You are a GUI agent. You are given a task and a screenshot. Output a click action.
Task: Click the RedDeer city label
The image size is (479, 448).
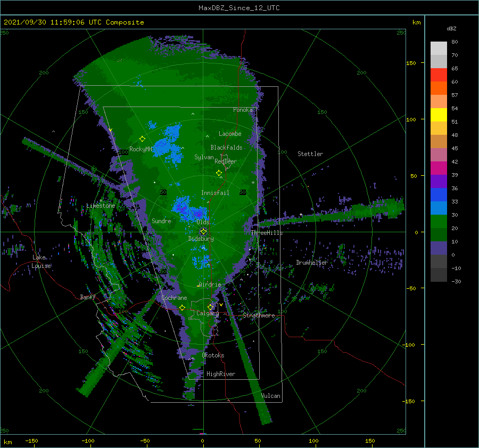[x=226, y=161]
